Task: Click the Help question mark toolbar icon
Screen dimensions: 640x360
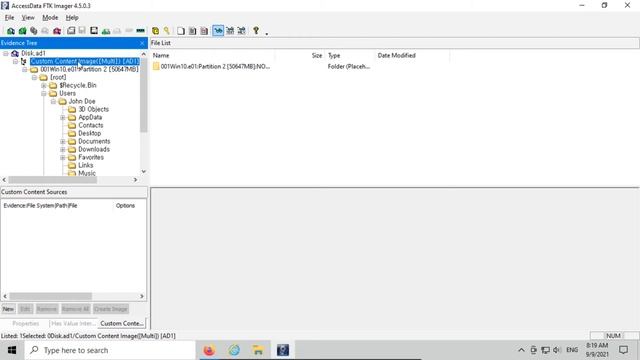Action: click(256, 31)
